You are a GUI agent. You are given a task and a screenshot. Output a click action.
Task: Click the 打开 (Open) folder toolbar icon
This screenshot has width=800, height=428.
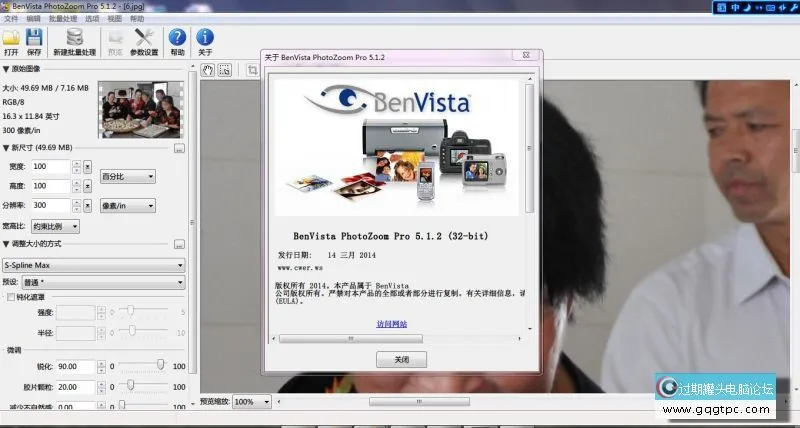click(11, 38)
